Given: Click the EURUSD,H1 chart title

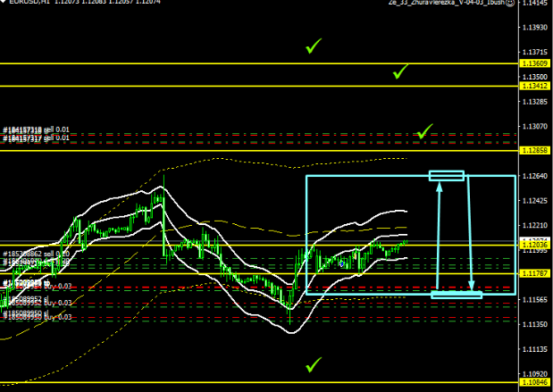Looking at the screenshot, I should point(22,4).
